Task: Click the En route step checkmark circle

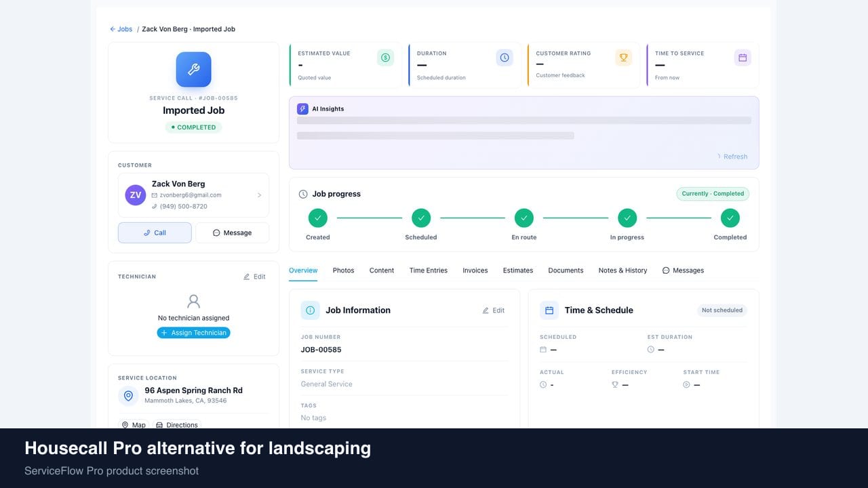Action: tap(524, 218)
